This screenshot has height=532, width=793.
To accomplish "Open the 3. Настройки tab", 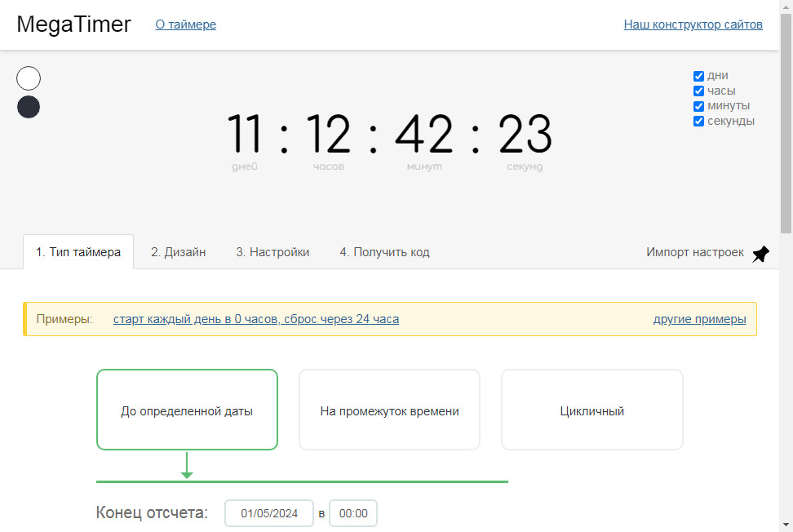I will (273, 252).
